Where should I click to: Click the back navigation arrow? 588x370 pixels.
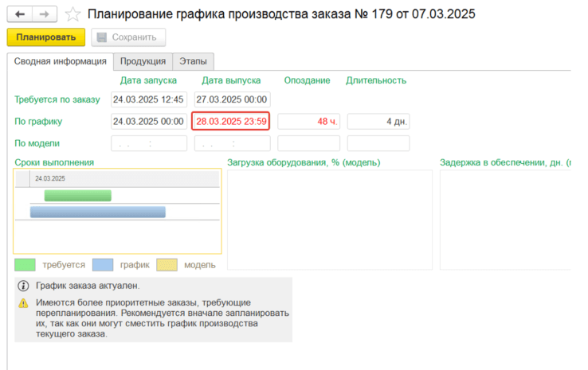click(20, 15)
